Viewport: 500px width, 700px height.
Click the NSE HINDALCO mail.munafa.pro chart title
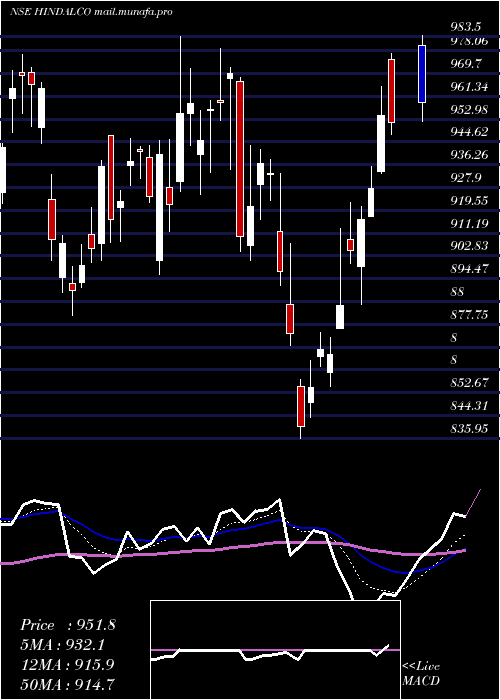pyautogui.click(x=91, y=12)
